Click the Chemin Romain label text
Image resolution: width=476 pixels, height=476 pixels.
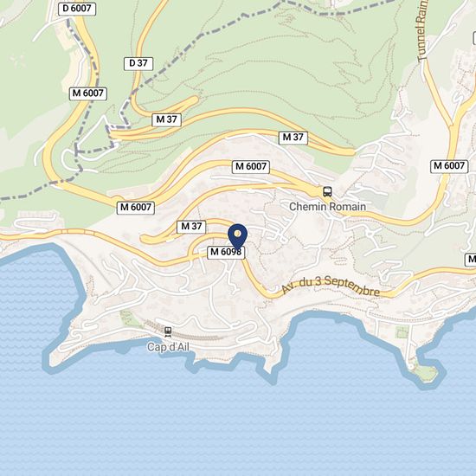(x=327, y=207)
